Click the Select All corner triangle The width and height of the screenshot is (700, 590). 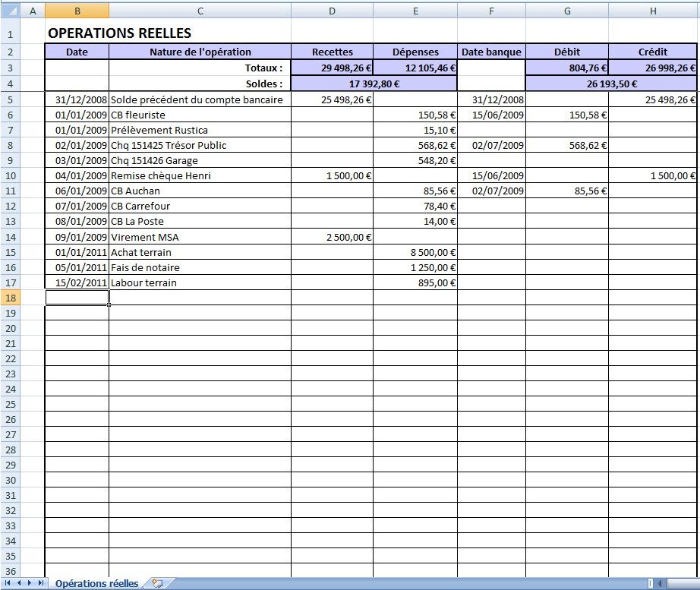(x=10, y=11)
